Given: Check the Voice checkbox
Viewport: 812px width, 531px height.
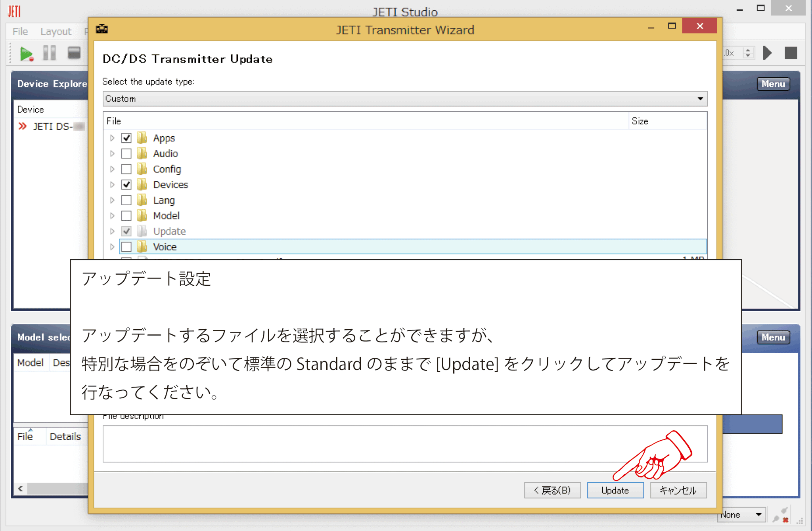Looking at the screenshot, I should pyautogui.click(x=126, y=246).
